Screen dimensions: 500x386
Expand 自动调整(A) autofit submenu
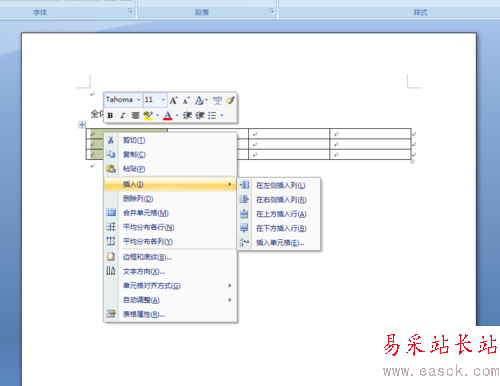[170, 300]
